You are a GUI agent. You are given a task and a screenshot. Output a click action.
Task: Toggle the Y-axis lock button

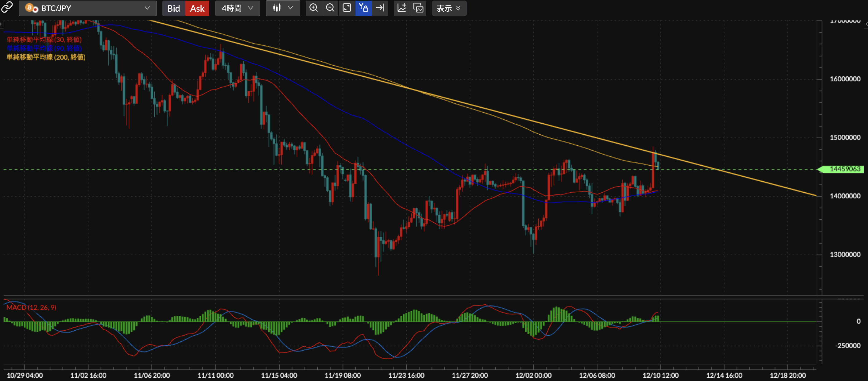tap(363, 8)
